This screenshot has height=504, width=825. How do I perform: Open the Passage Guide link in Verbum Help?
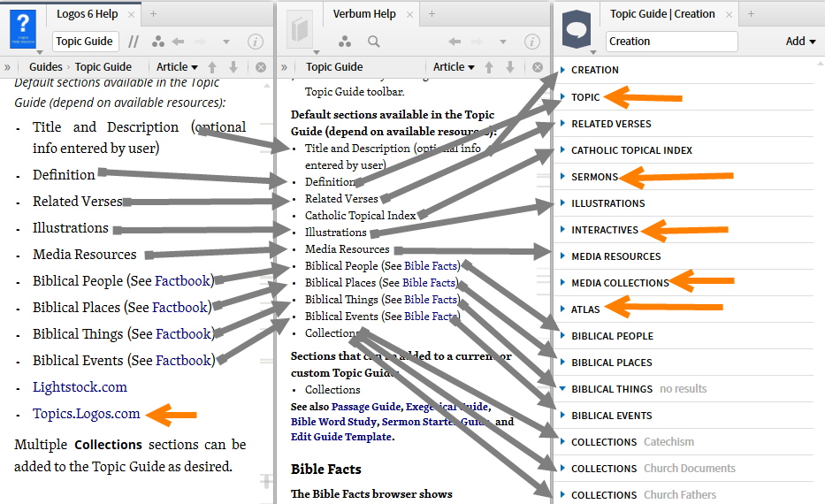[x=367, y=407]
